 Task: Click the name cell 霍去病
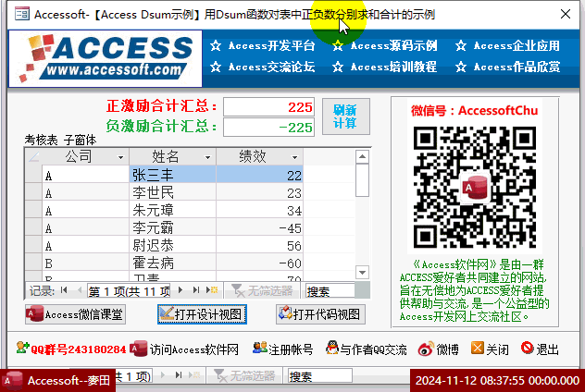coord(173,263)
